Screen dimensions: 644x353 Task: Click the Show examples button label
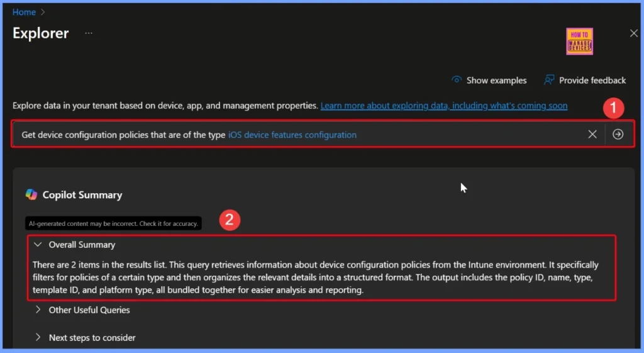click(496, 81)
